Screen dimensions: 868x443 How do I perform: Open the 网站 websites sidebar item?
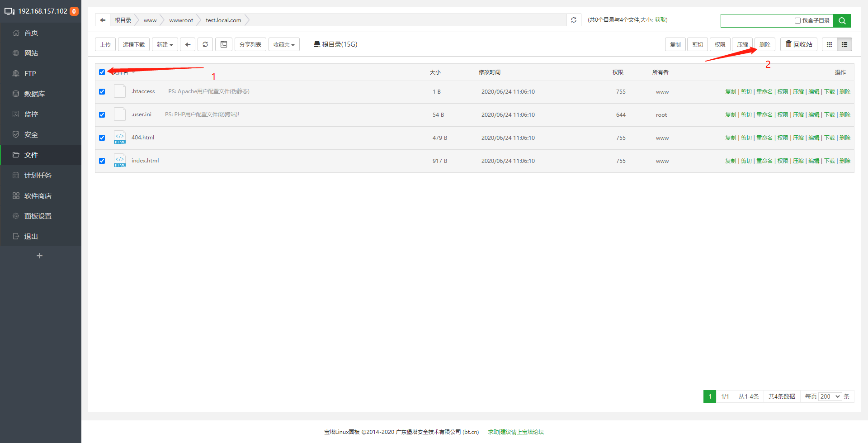pos(41,53)
